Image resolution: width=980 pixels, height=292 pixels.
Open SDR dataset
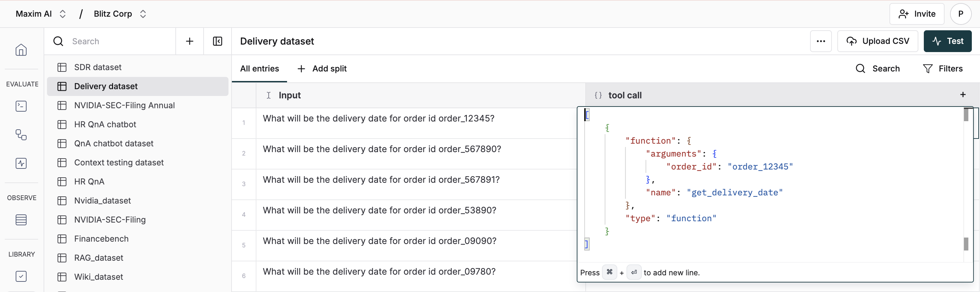[x=137, y=67]
